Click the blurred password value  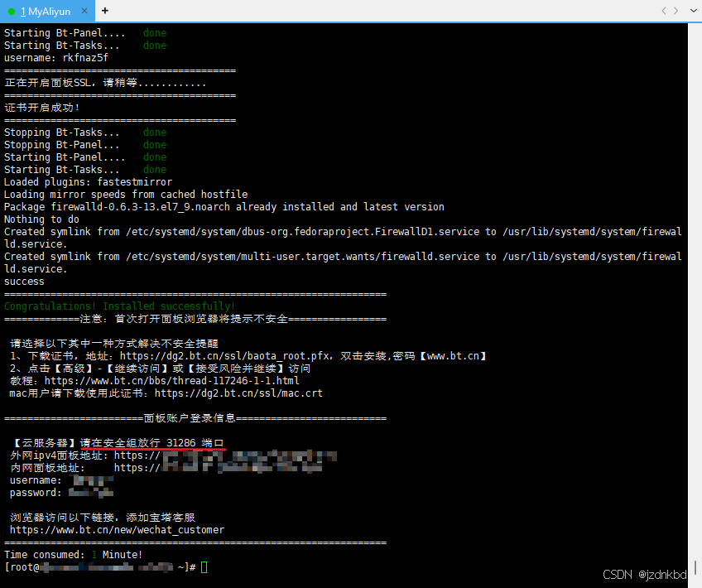[x=91, y=493]
